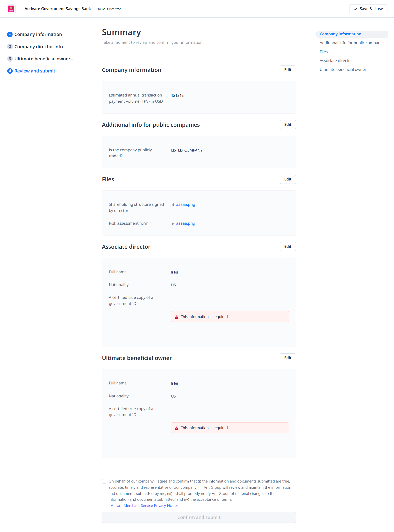Click the Government Savings Bank logo icon
The height and width of the screenshot is (532, 394).
[11, 9]
